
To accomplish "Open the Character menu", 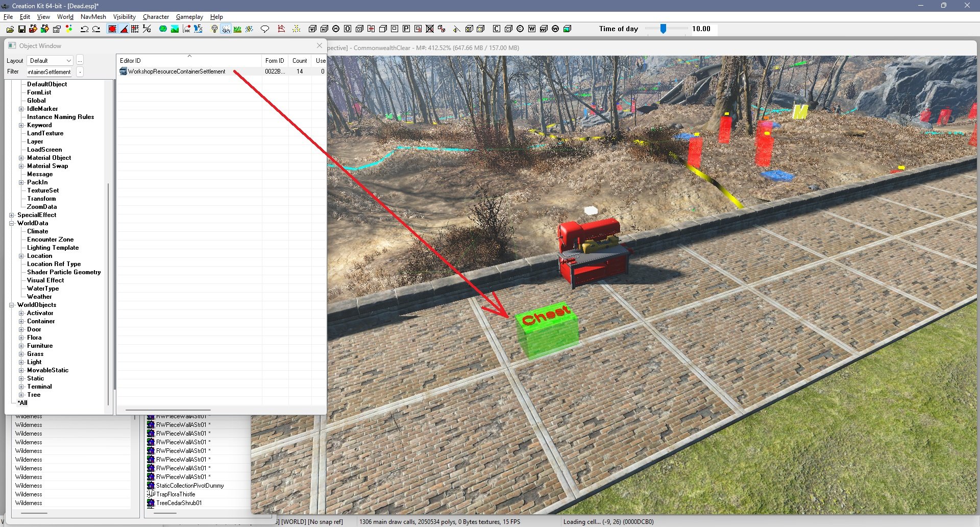I will (x=156, y=17).
